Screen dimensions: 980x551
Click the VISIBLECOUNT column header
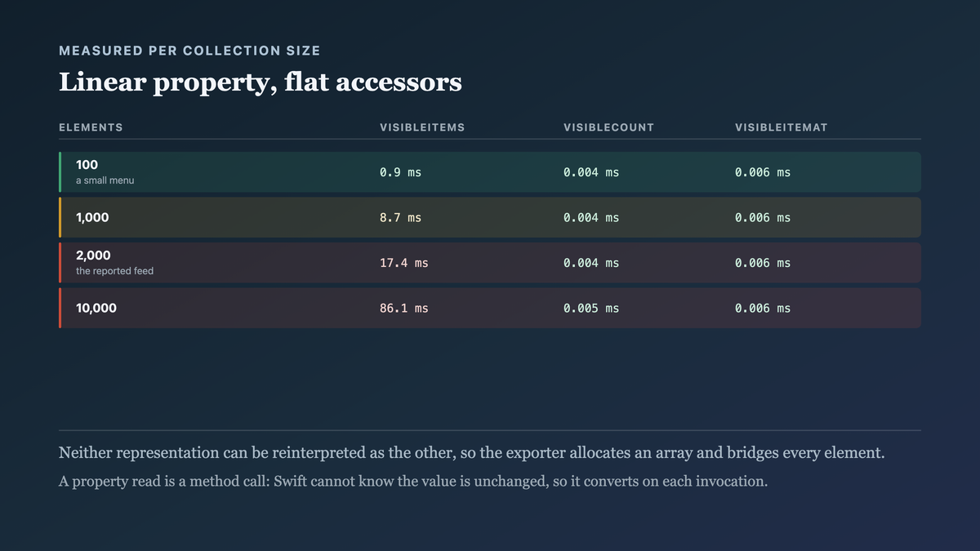[608, 127]
